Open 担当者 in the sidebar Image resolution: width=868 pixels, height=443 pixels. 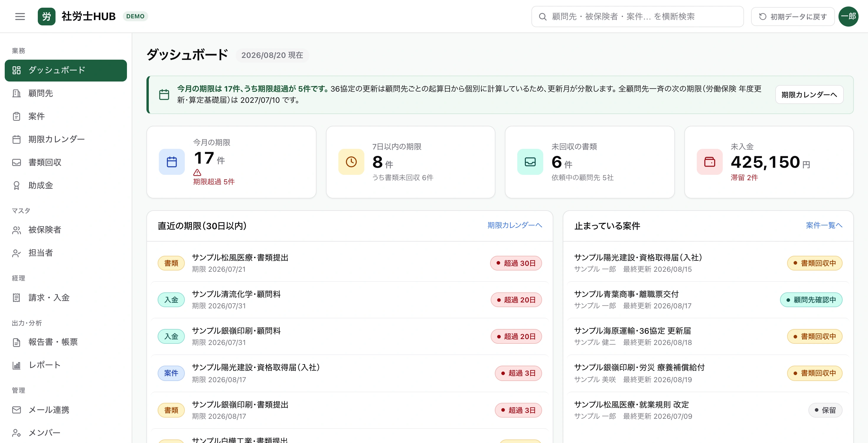point(66,253)
